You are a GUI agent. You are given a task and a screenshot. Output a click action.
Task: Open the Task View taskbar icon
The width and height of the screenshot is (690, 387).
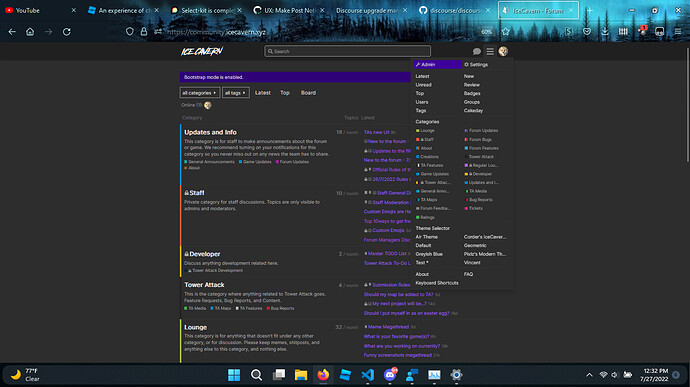279,375
